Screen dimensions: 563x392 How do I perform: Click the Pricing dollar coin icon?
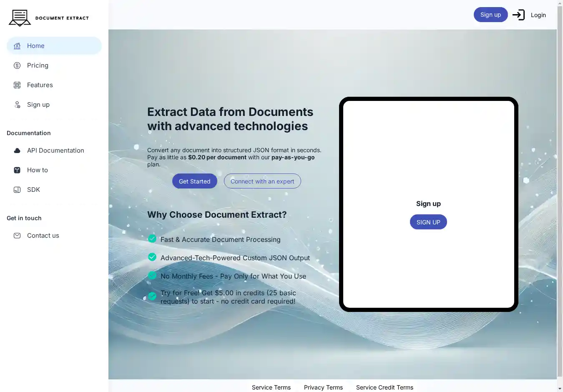(x=17, y=65)
